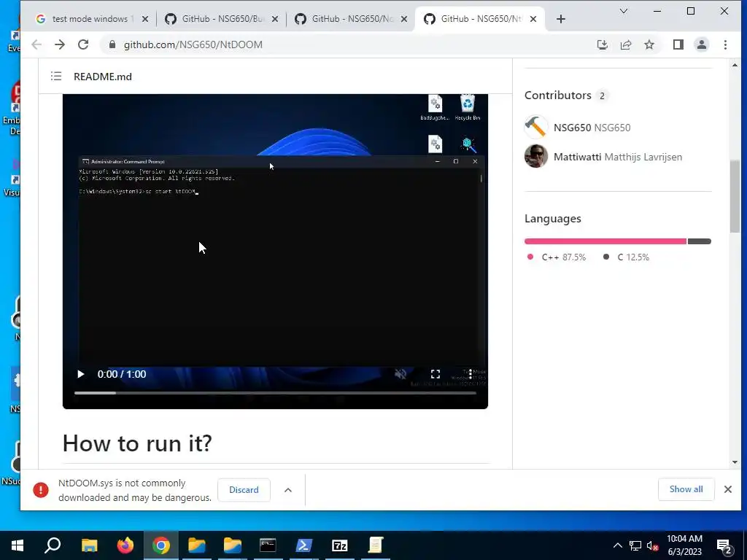The width and height of the screenshot is (747, 560).
Task: Click the 'How to run it?' heading
Action: tap(137, 443)
